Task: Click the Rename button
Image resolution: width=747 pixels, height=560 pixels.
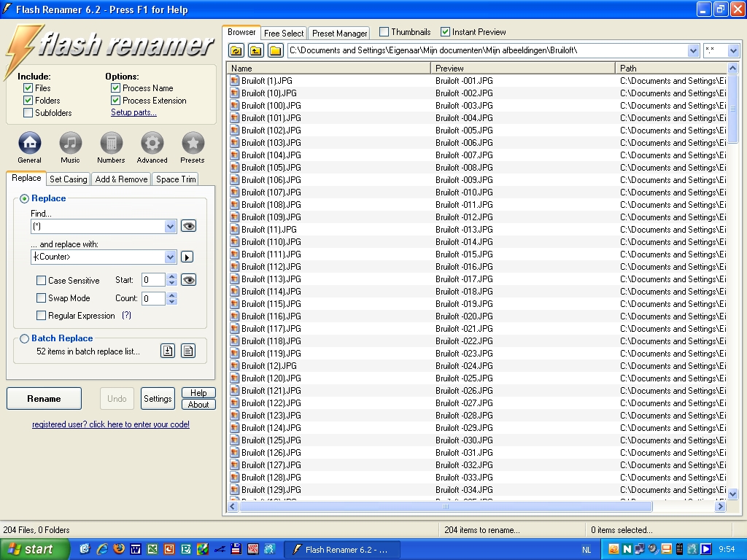Action: [44, 399]
